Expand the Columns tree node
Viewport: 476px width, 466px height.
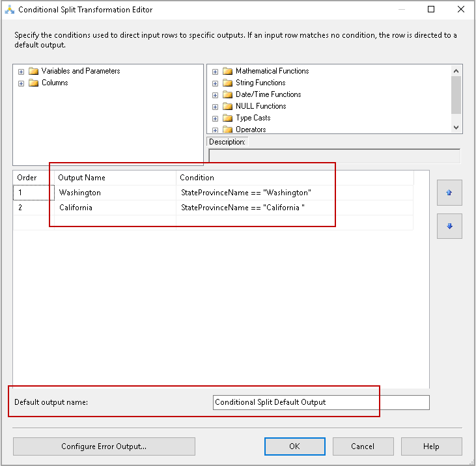click(x=21, y=83)
